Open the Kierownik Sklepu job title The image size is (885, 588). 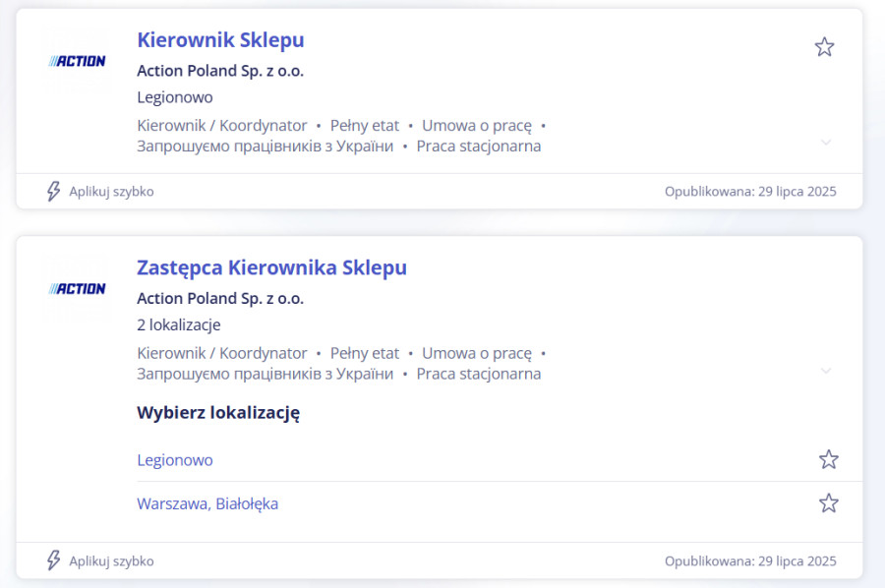coord(220,40)
